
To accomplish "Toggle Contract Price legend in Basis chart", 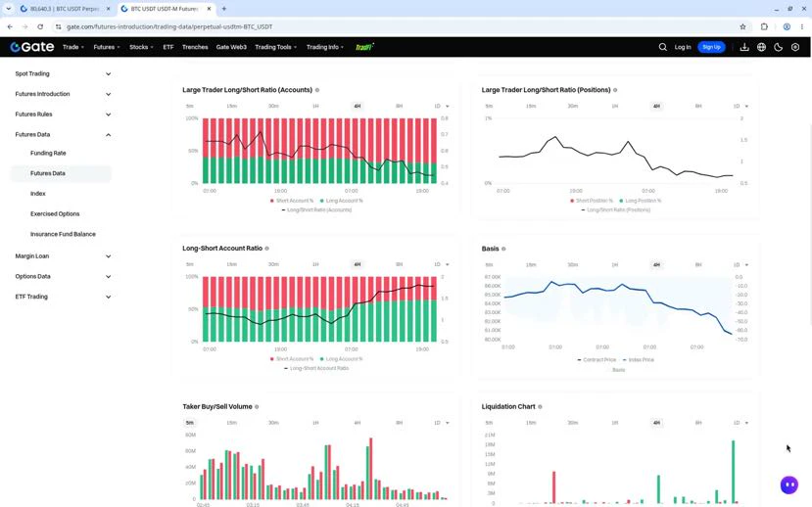I will click(597, 359).
